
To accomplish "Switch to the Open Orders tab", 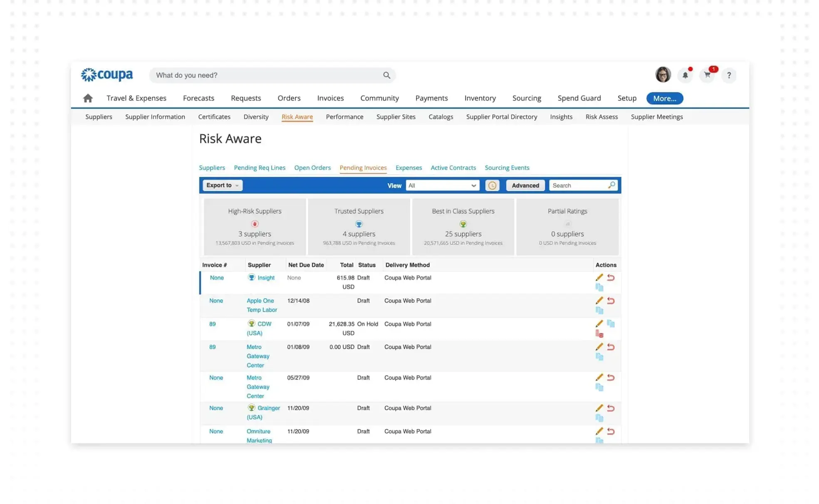I will coord(312,168).
